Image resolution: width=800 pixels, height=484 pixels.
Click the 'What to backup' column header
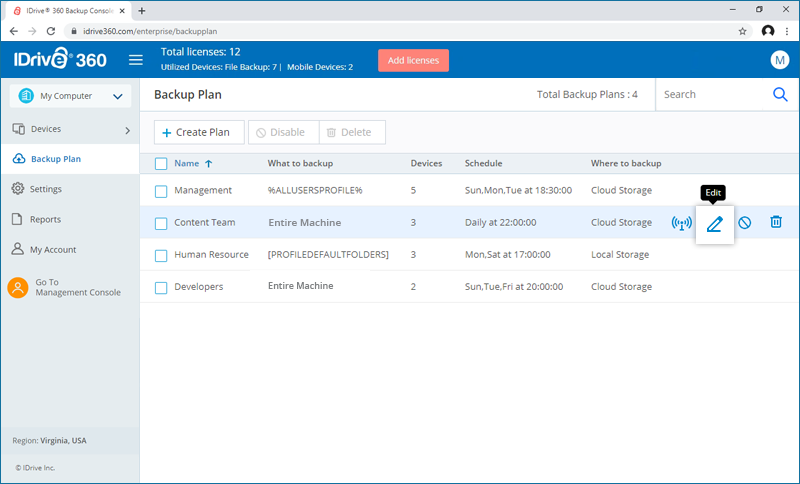pos(300,163)
